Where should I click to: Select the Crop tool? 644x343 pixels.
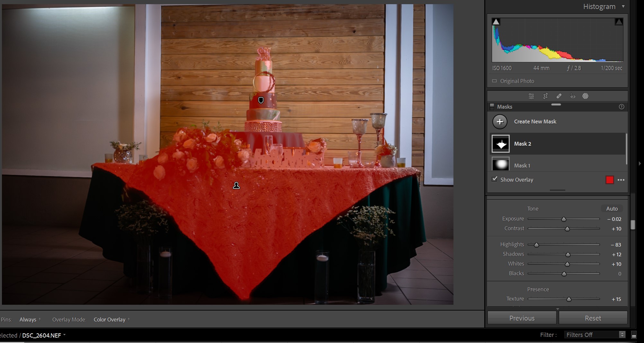[x=545, y=96]
